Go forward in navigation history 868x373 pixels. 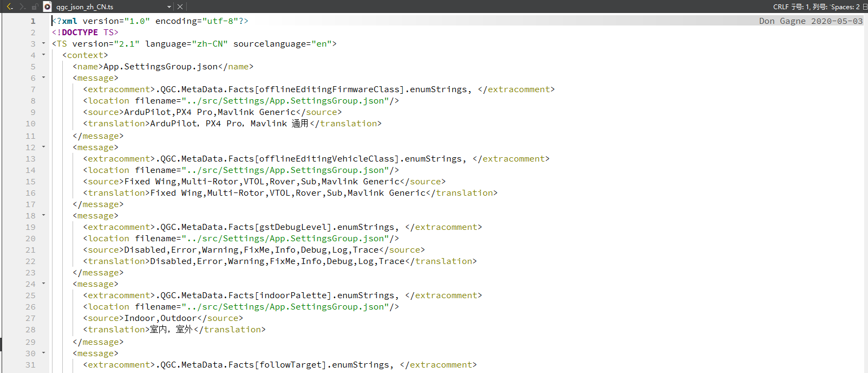[x=22, y=7]
